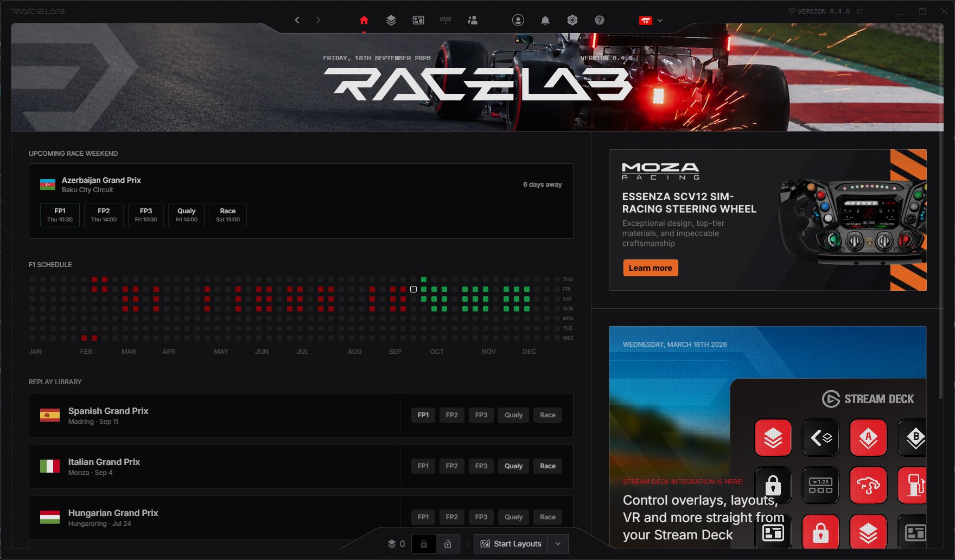Open Spanish Grand Prix FP1 replay

pos(423,415)
